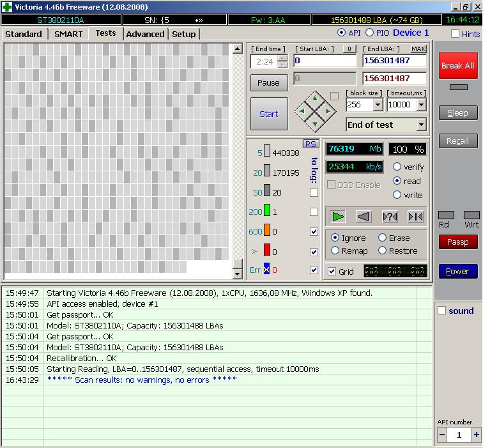The image size is (490, 448).
Task: Toggle log checkbox for 50 ms blocks
Action: click(314, 192)
